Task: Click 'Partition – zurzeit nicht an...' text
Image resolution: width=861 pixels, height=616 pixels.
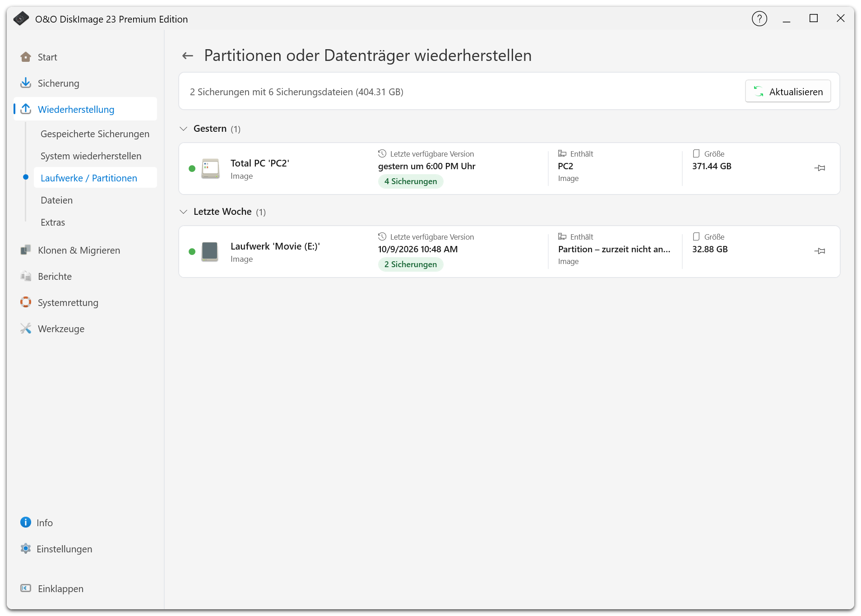Action: (614, 249)
